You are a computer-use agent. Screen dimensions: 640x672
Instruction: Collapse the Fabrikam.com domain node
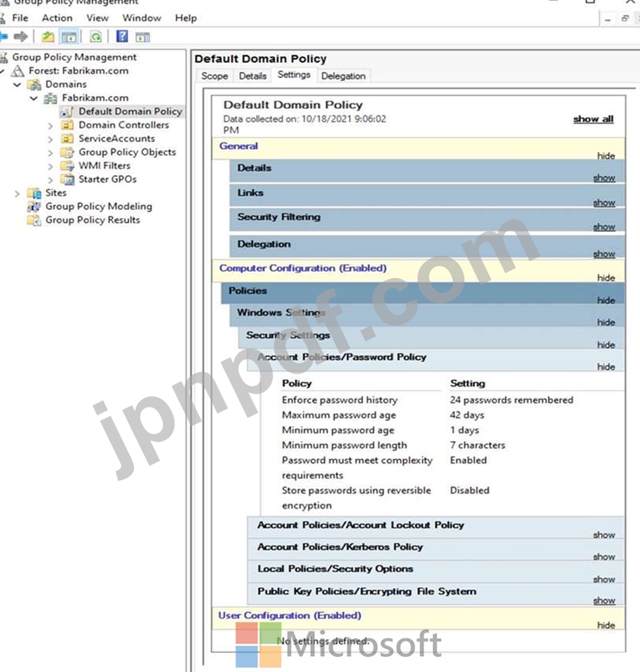point(34,98)
